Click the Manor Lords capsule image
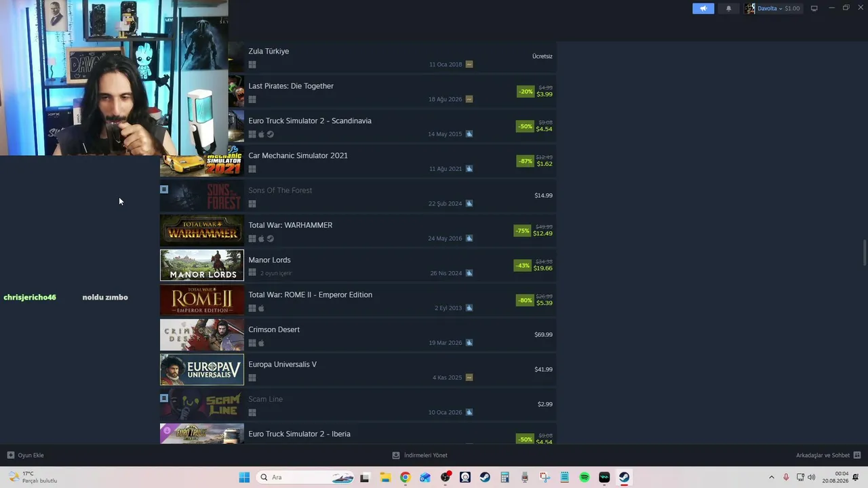868x488 pixels. pos(201,265)
